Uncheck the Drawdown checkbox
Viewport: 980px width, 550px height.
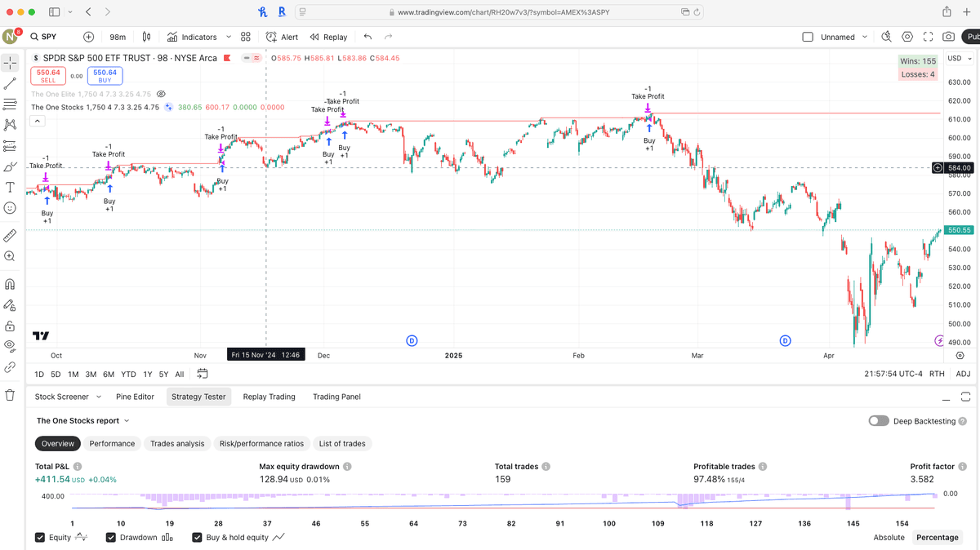tap(110, 538)
